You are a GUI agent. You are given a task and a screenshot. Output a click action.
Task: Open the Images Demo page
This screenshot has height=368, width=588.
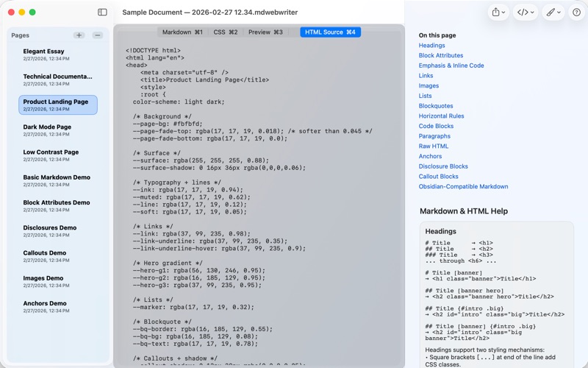point(58,281)
